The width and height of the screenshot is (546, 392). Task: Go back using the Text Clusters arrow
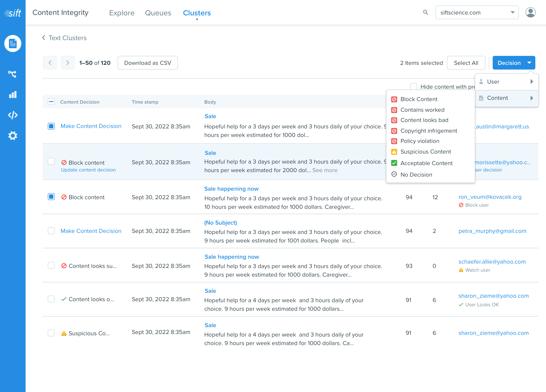[x=44, y=38]
